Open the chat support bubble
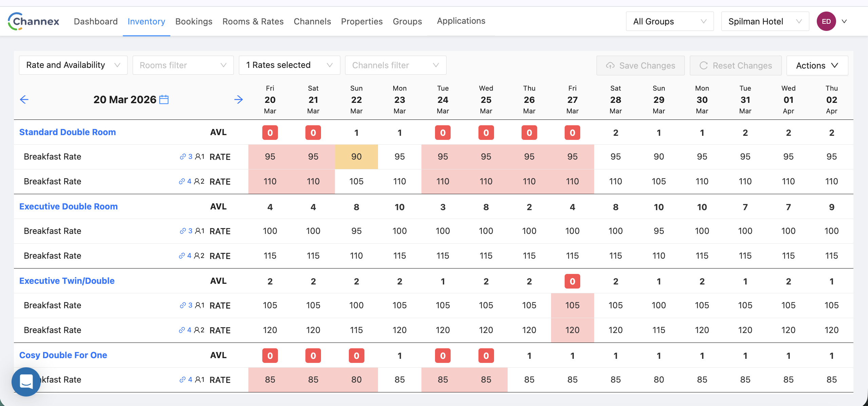The image size is (868, 406). [26, 382]
